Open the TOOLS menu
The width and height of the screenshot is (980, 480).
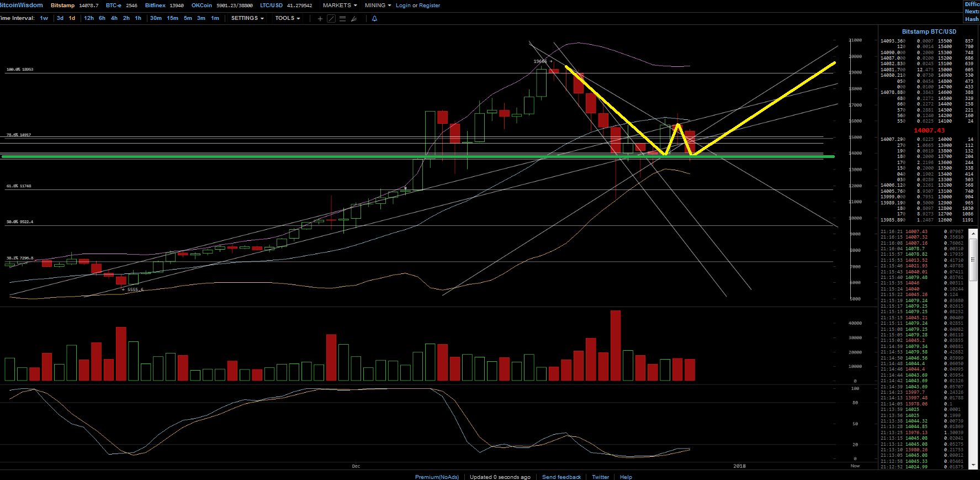287,18
